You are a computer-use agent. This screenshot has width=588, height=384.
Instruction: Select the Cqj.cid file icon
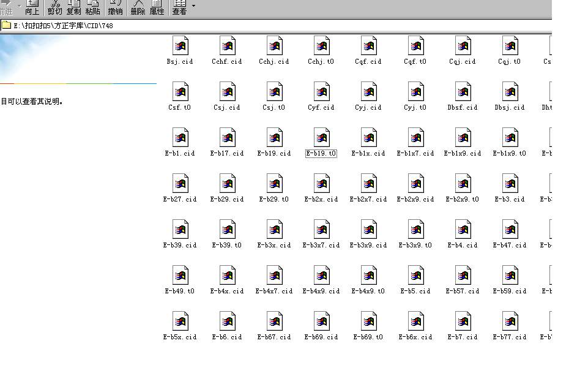pos(463,45)
